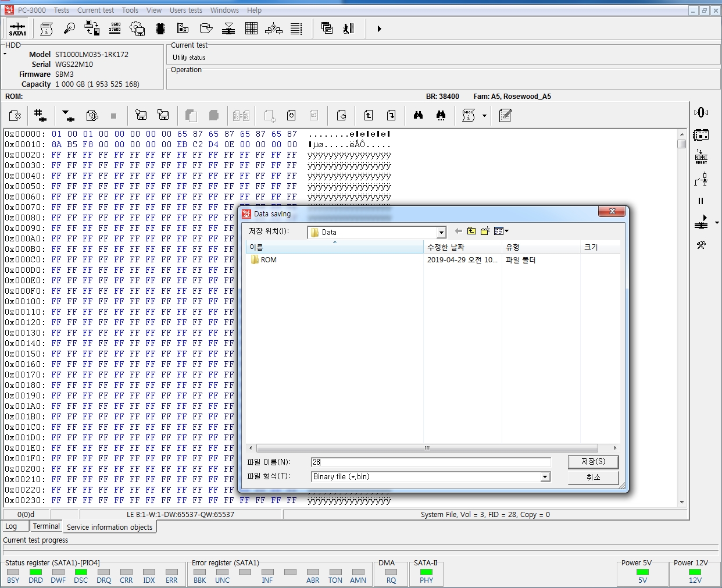Click the light bulb icon in main toolbar
Viewport: 722px width, 588px height.
(x=69, y=28)
